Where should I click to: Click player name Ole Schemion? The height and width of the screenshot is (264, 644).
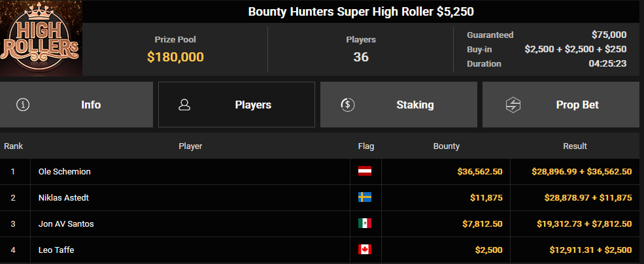(65, 172)
